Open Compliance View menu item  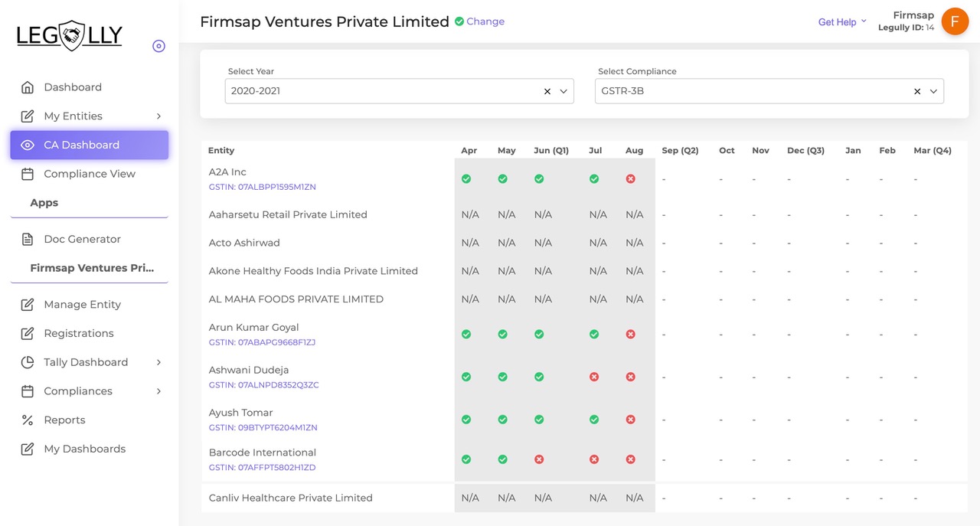tap(90, 174)
